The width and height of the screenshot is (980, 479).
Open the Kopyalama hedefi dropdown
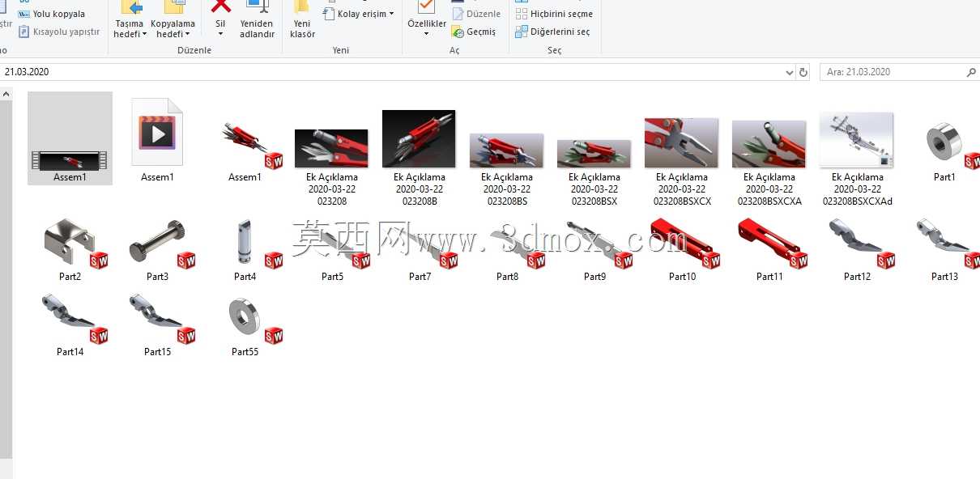pyautogui.click(x=173, y=20)
